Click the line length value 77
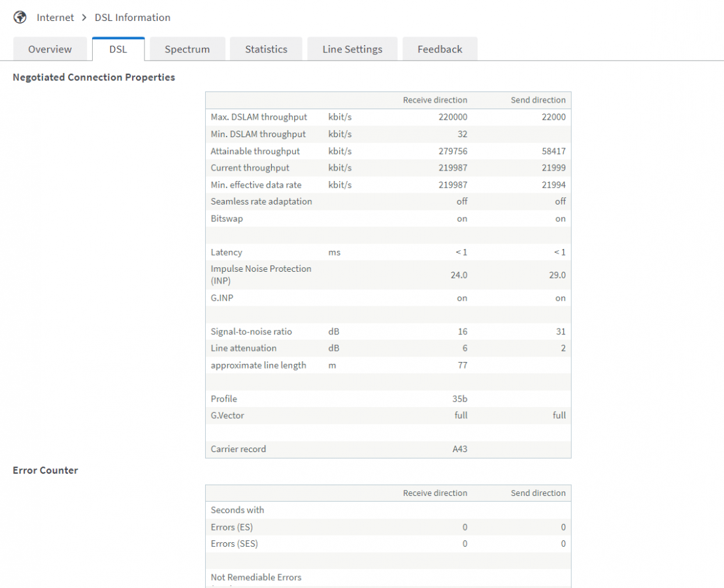 point(463,365)
